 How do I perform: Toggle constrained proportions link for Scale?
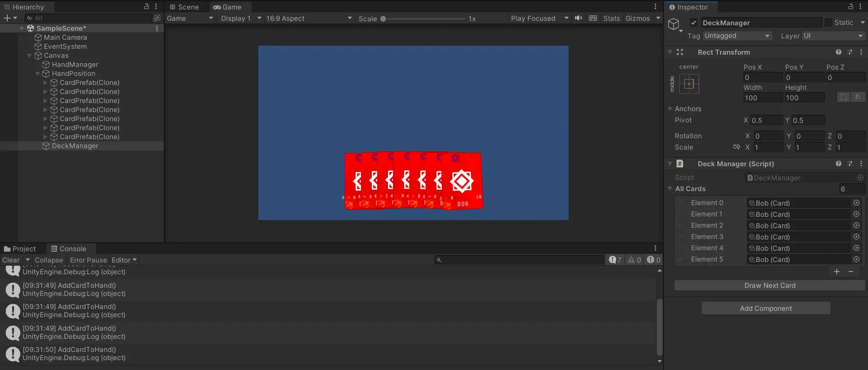pyautogui.click(x=736, y=147)
